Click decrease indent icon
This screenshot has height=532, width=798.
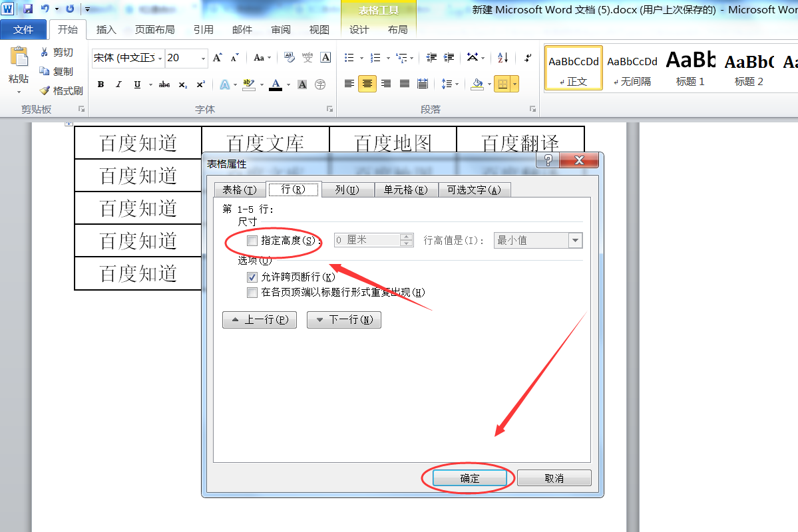(431, 57)
